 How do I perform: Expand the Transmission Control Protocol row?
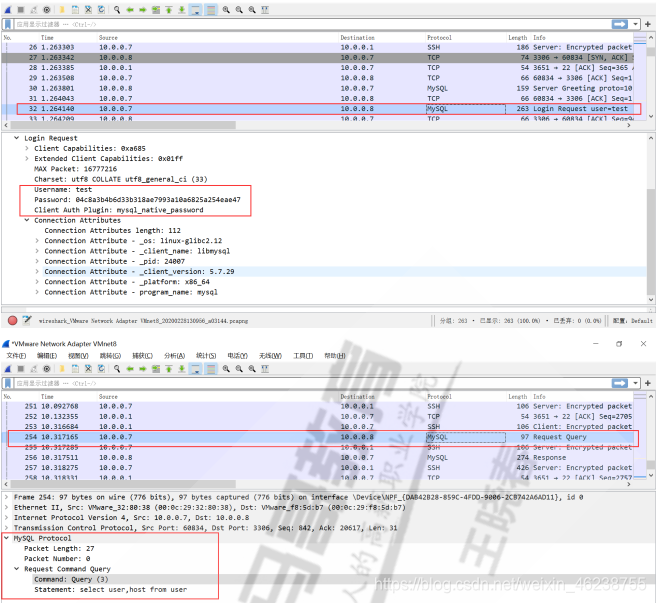[6, 528]
